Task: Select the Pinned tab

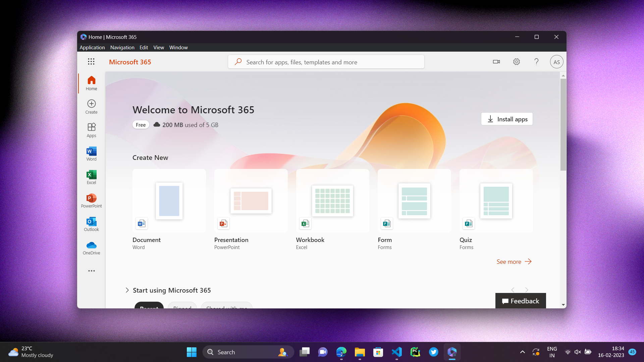Action: (x=182, y=307)
